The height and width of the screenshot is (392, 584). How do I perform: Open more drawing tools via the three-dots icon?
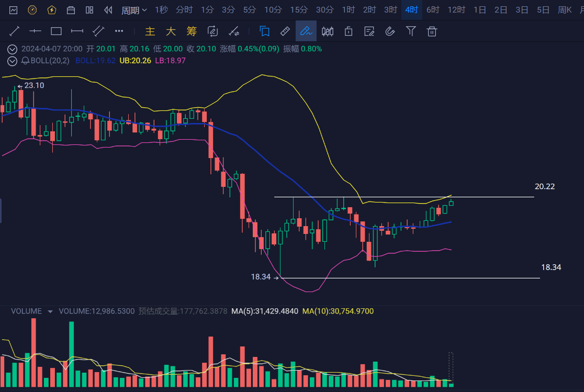click(x=119, y=31)
